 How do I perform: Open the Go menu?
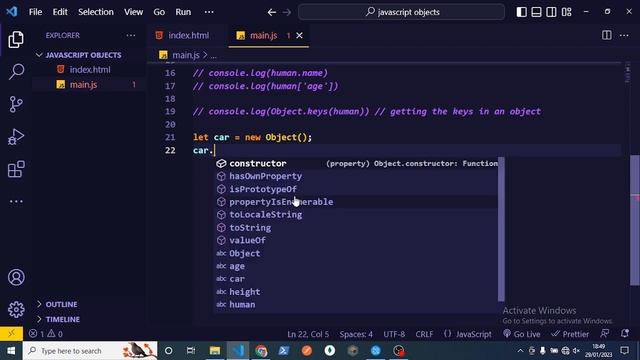(x=159, y=12)
